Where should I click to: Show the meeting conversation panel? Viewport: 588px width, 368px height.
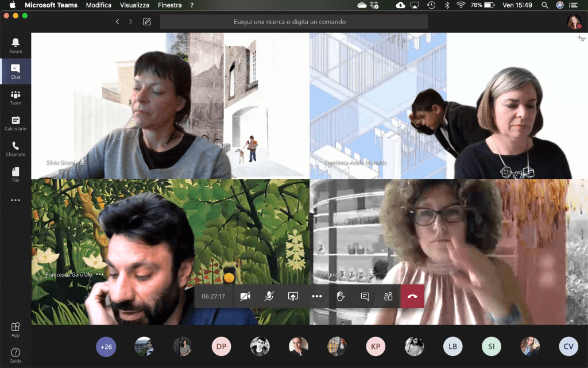pos(365,297)
